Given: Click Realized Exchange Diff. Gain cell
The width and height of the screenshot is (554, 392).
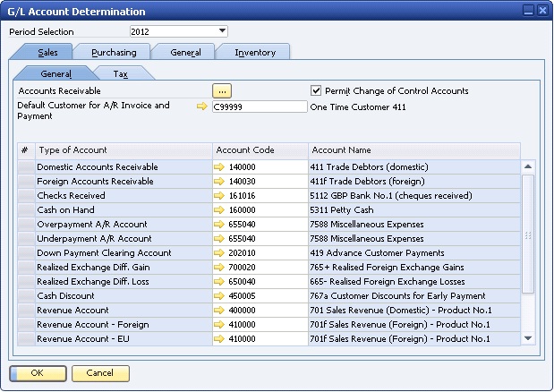Looking at the screenshot, I should coord(124,267).
